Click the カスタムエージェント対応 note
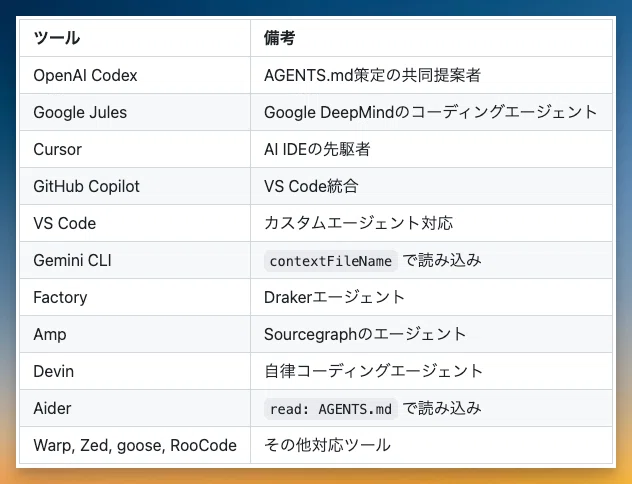 click(359, 223)
